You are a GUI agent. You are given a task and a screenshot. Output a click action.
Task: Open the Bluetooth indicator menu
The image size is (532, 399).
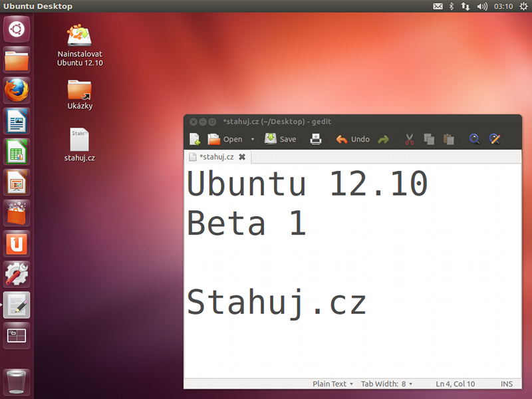452,6
